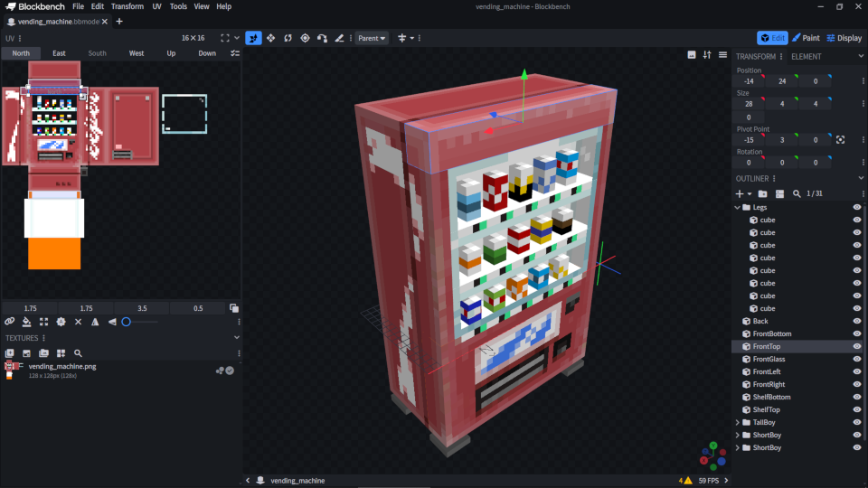
Task: Copy UV values with the copy icon
Action: coord(234,308)
